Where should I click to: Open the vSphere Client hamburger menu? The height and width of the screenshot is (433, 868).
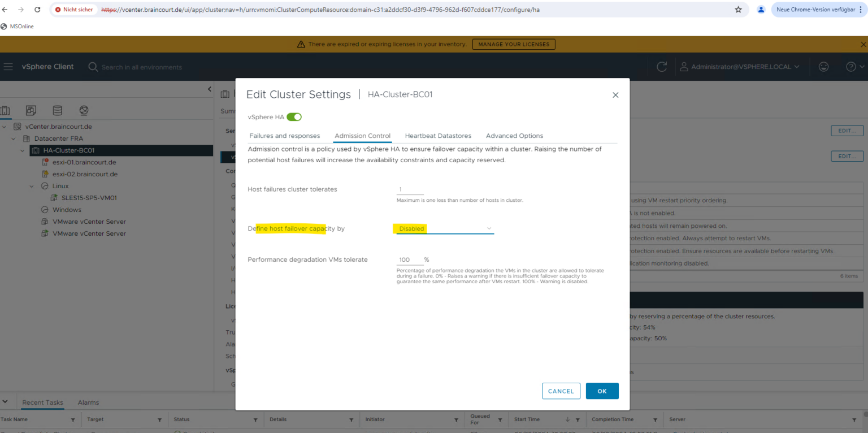(x=8, y=66)
